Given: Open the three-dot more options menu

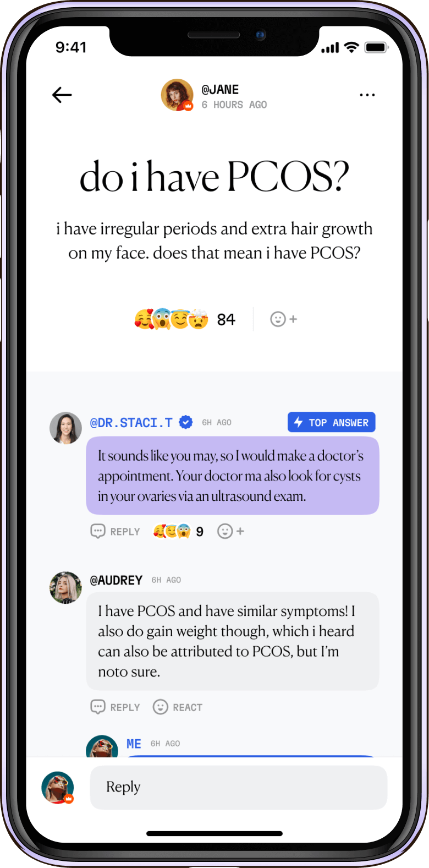Looking at the screenshot, I should coord(367,95).
